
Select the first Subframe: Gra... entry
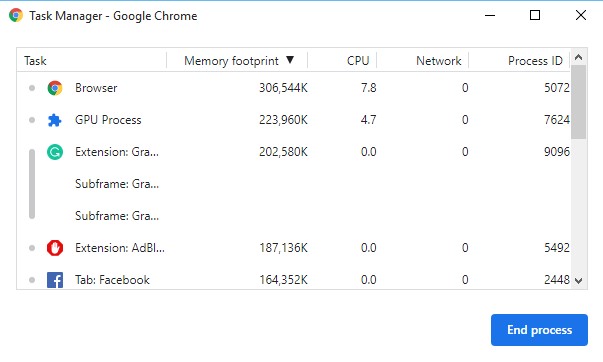117,184
